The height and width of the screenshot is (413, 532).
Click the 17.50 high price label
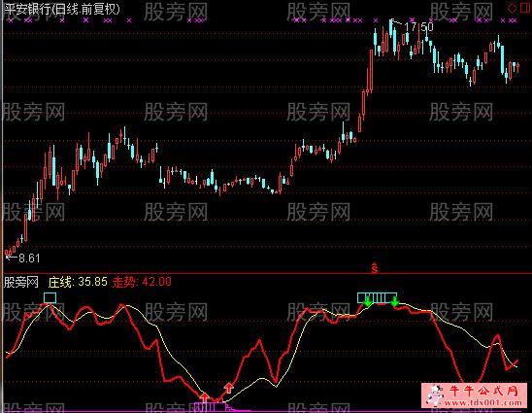pos(419,26)
